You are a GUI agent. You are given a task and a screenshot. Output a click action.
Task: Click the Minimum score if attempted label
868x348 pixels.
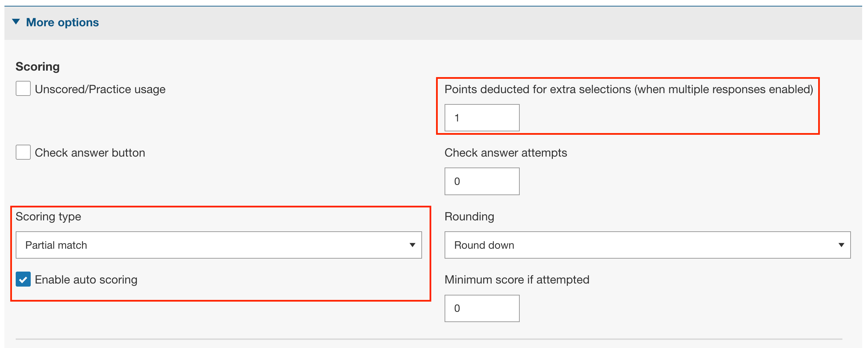click(x=517, y=280)
